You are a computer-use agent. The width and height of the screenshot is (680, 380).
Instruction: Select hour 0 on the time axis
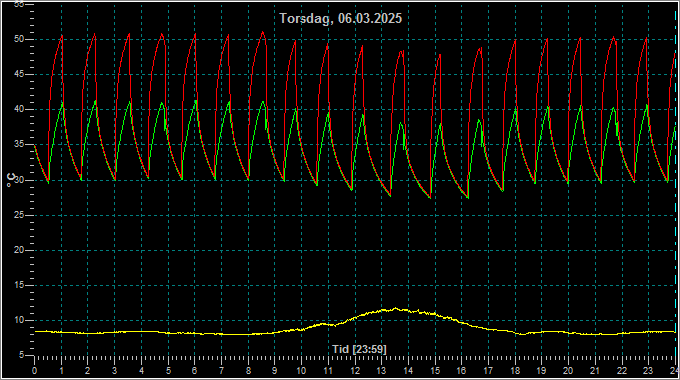coord(34,371)
